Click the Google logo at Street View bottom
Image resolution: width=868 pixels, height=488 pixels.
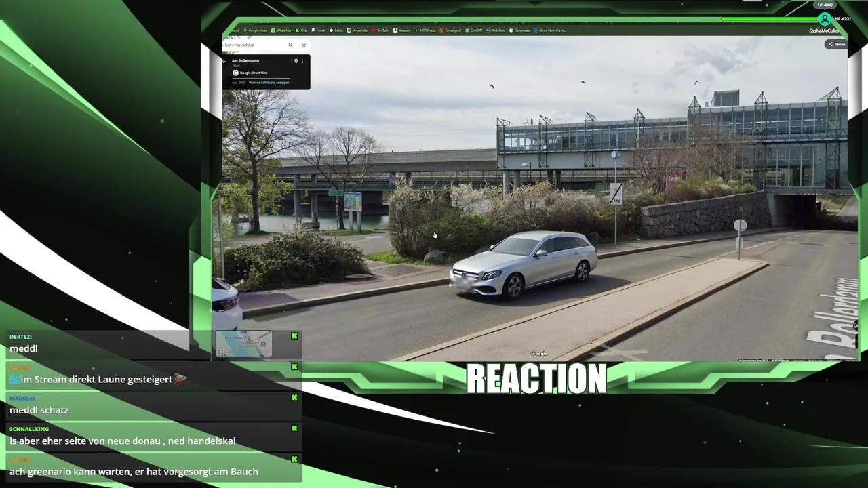click(539, 354)
